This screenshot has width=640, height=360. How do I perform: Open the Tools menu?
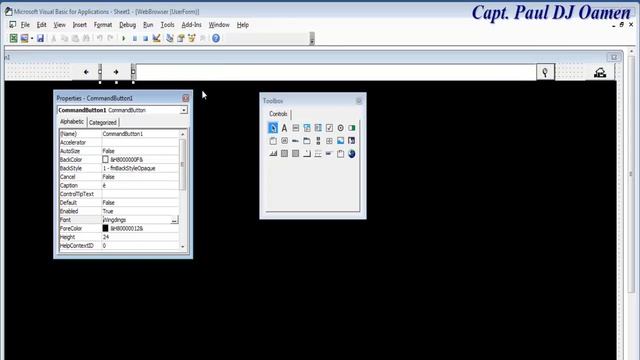[x=167, y=25]
